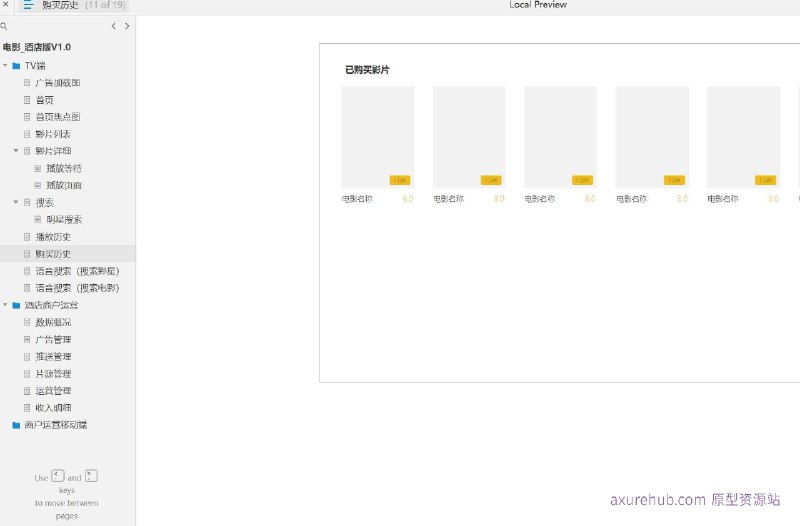This screenshot has height=526, width=800.
Task: Select the 影片详细 page
Action: coord(53,151)
